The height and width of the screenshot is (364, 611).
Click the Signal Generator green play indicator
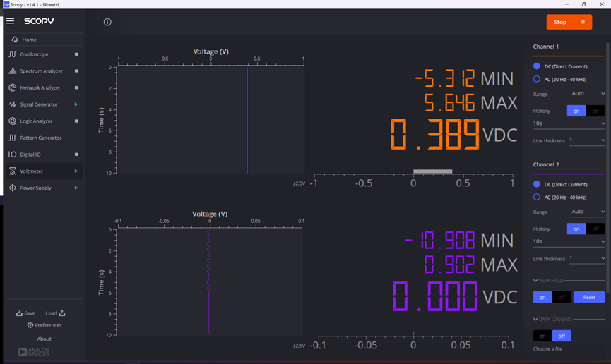click(x=76, y=104)
